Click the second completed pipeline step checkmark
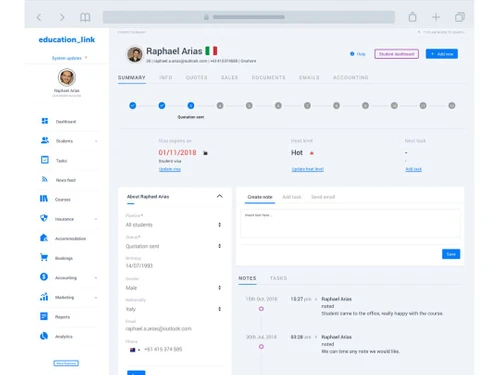The image size is (500, 375). point(162,106)
